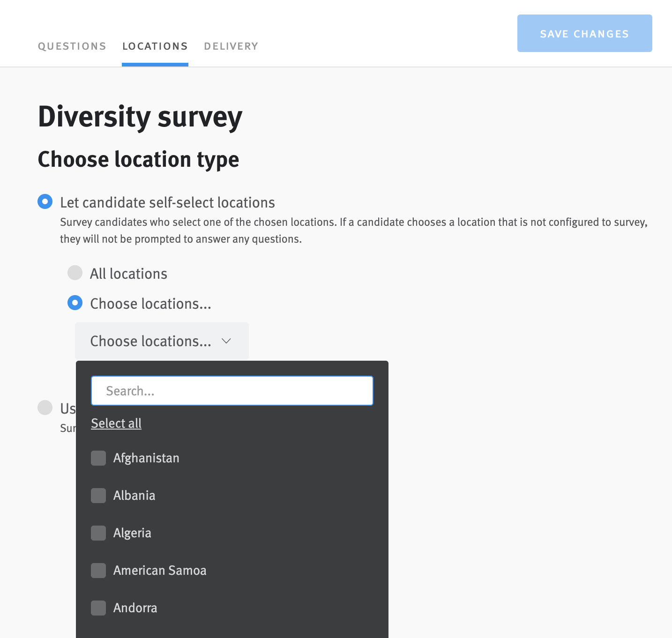Expand the Choose locations dropdown chevron

[x=226, y=341]
